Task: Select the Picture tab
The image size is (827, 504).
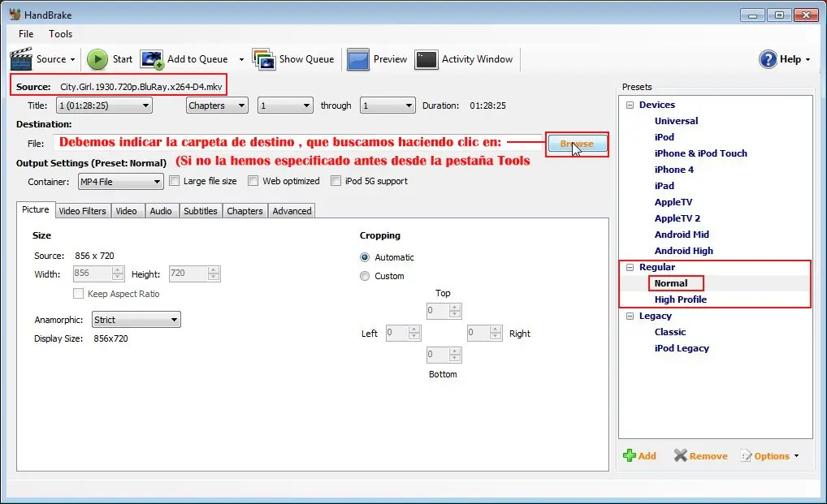Action: pos(35,209)
